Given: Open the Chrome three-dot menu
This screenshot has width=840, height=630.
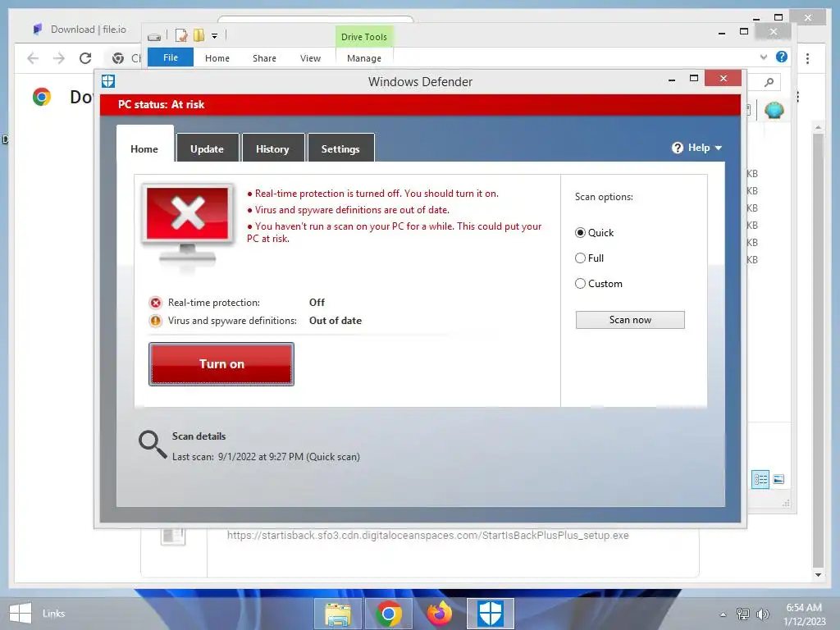Looking at the screenshot, I should click(807, 58).
